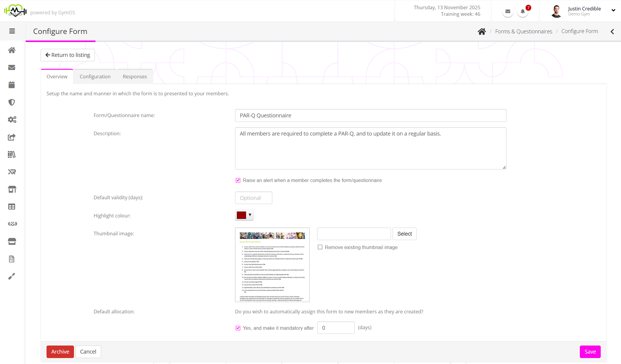The width and height of the screenshot is (621, 364).
Task: Open the highlight colour dropdown arrow
Action: (x=250, y=215)
